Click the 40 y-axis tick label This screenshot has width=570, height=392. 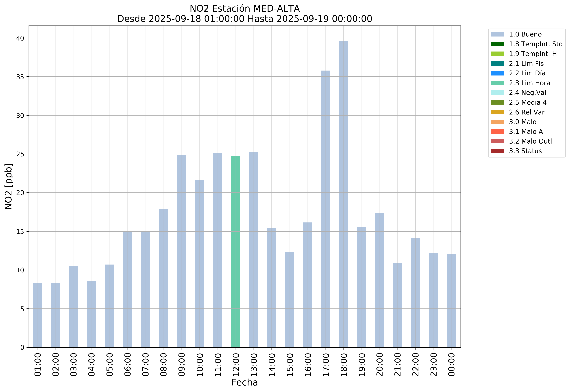pyautogui.click(x=20, y=38)
